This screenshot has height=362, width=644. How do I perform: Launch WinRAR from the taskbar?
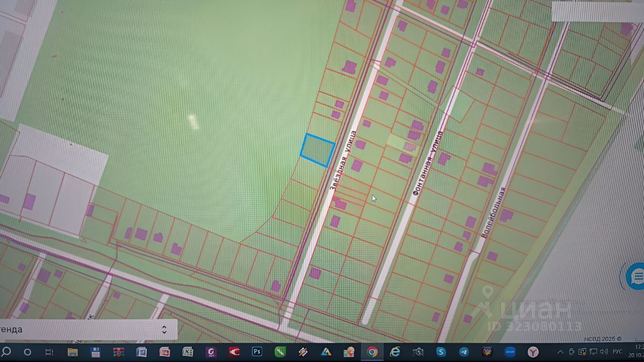(118, 352)
